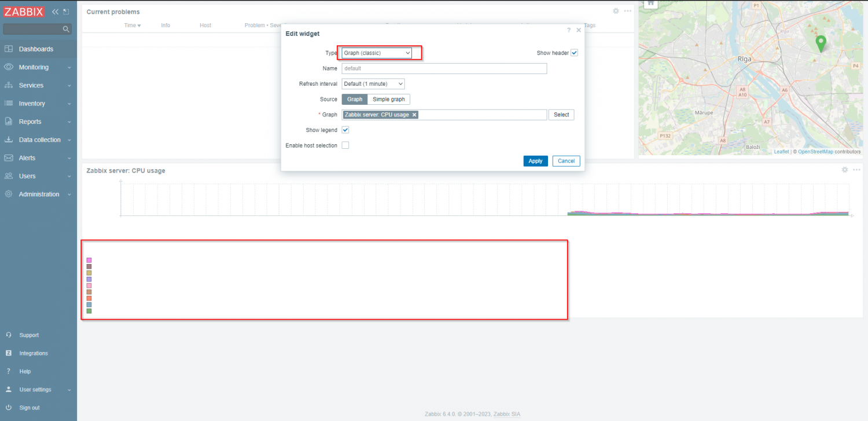Disable the Show legend checkbox
The height and width of the screenshot is (421, 868).
click(x=345, y=130)
